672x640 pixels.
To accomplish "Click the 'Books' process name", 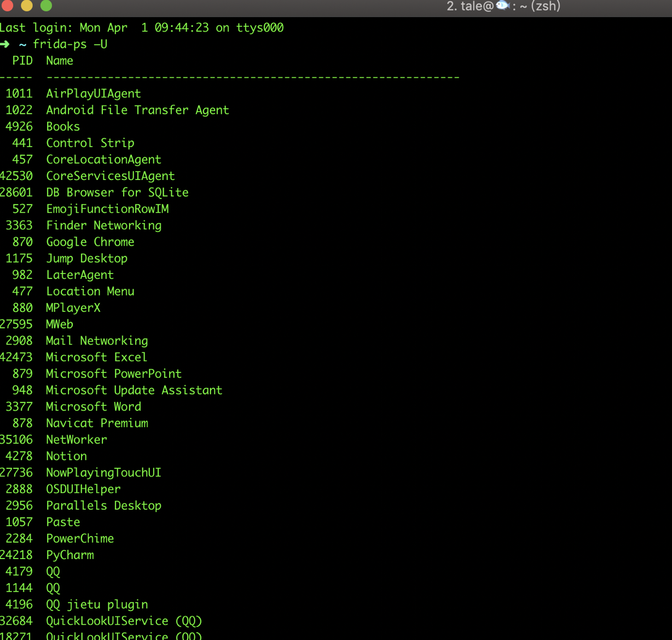I will click(63, 126).
